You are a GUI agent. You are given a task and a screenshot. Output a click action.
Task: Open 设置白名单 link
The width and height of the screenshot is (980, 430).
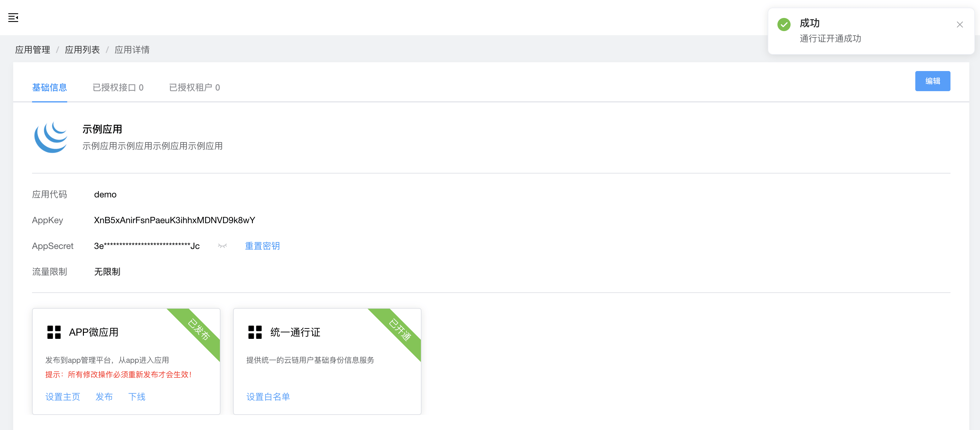(268, 397)
